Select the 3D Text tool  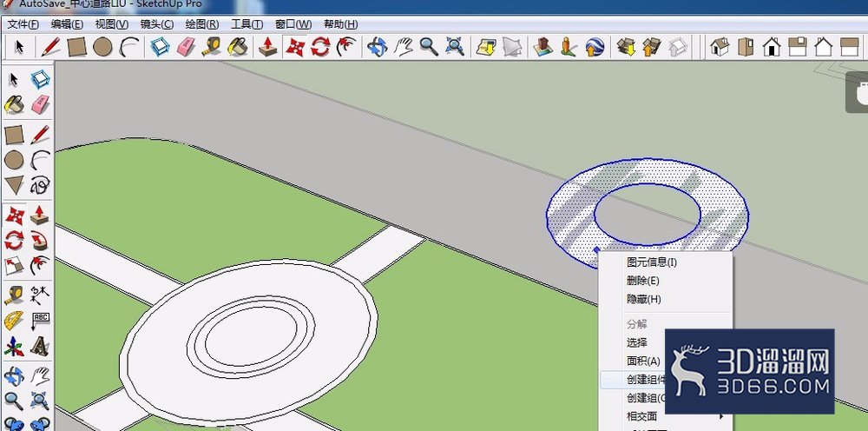point(40,347)
